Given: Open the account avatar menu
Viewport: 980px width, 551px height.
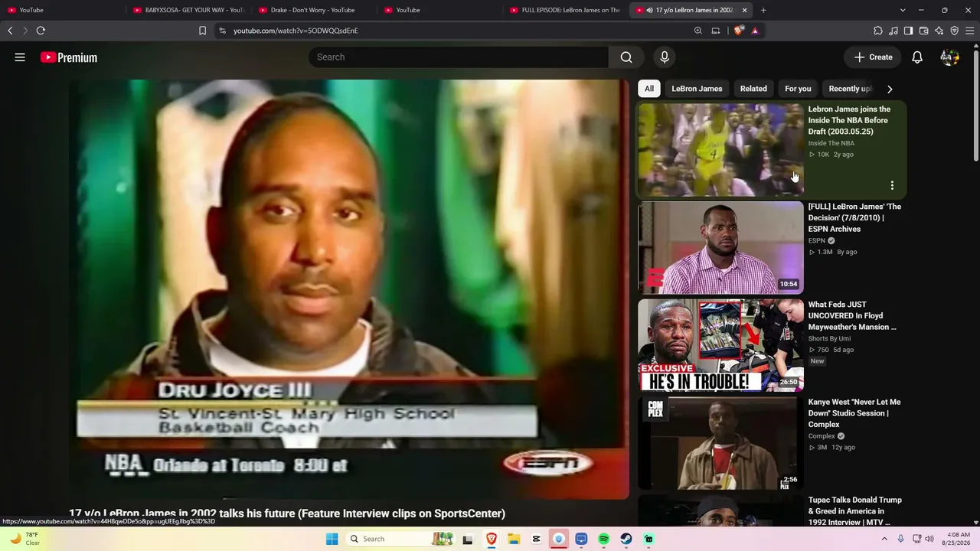Looking at the screenshot, I should click(949, 57).
